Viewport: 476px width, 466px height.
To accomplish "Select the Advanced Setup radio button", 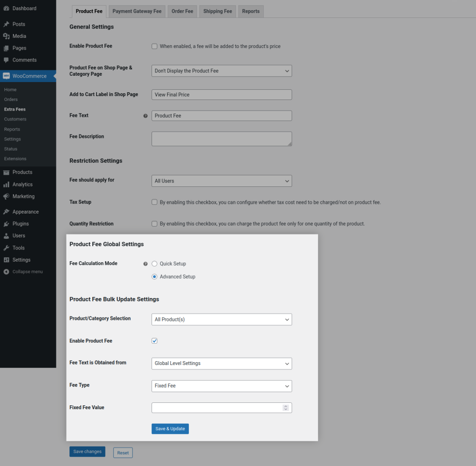I will click(x=154, y=277).
